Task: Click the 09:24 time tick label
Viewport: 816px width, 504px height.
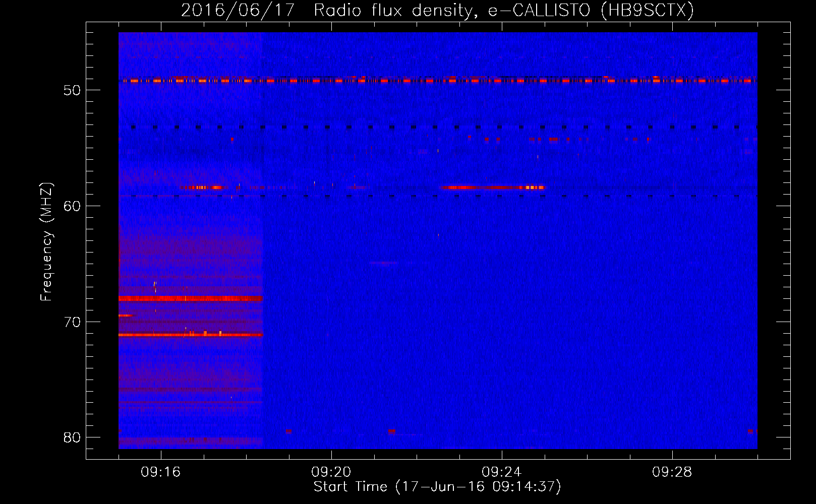Action: click(x=502, y=472)
